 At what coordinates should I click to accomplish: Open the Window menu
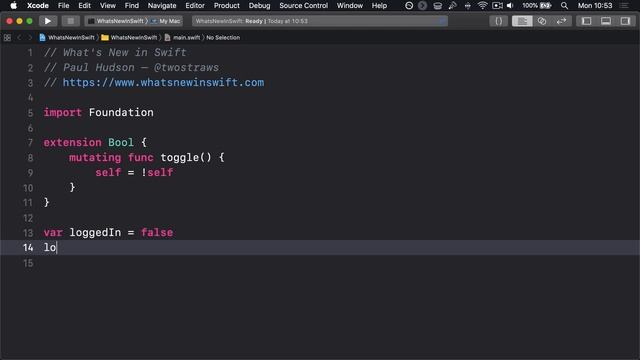coord(350,5)
